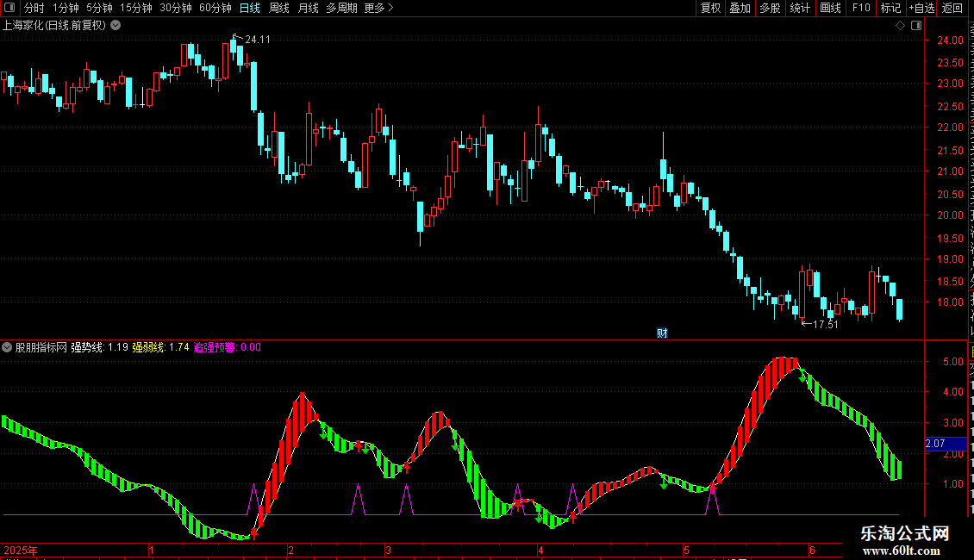Select the 30分钟 period

tap(176, 8)
